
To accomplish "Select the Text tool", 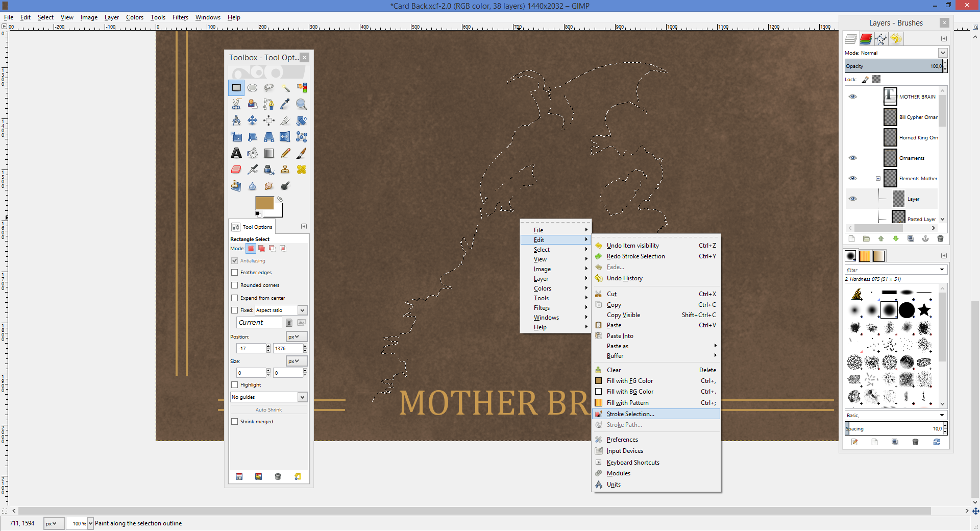I will pyautogui.click(x=236, y=153).
